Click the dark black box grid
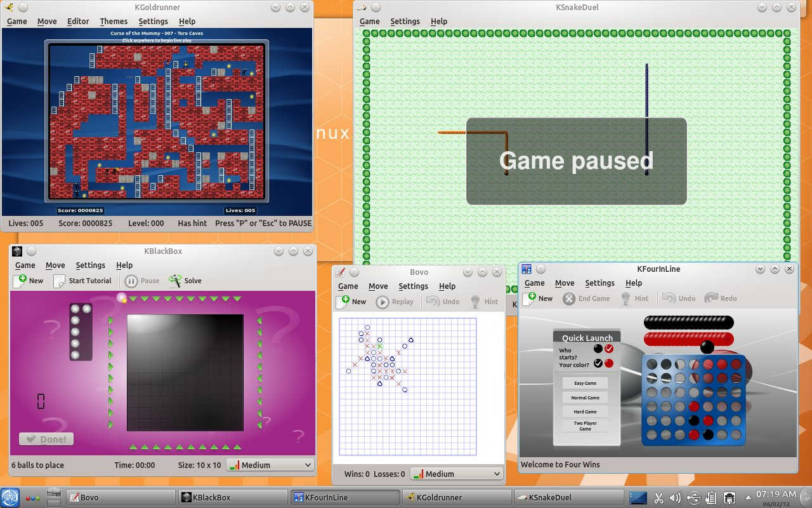 [x=185, y=372]
